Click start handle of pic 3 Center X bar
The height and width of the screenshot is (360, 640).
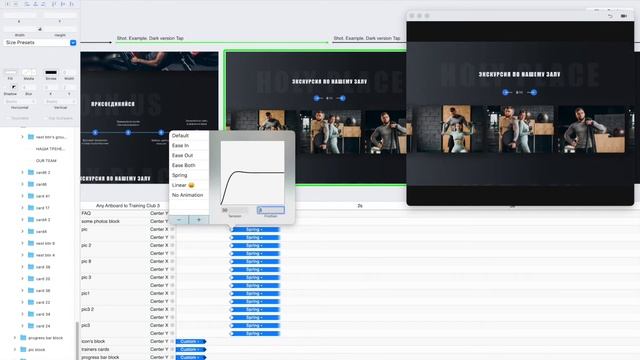232,278
